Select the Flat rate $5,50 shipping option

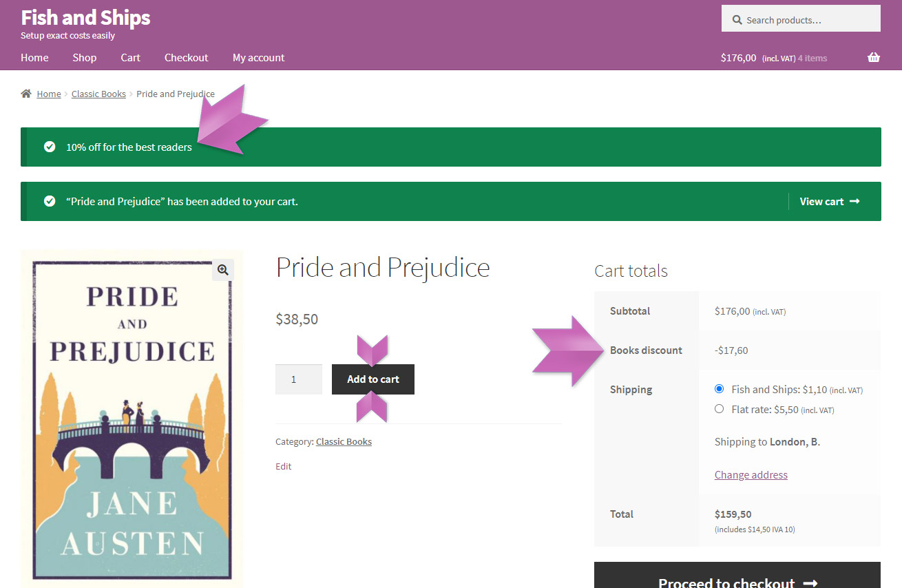point(719,408)
